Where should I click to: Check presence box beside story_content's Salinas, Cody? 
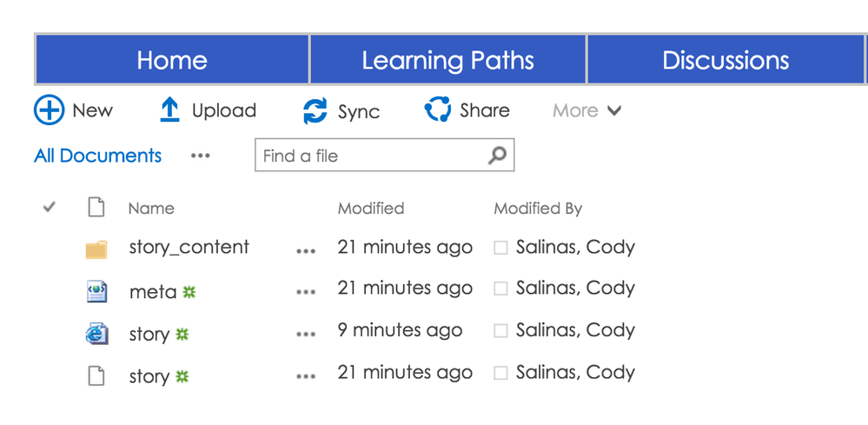[x=500, y=248]
